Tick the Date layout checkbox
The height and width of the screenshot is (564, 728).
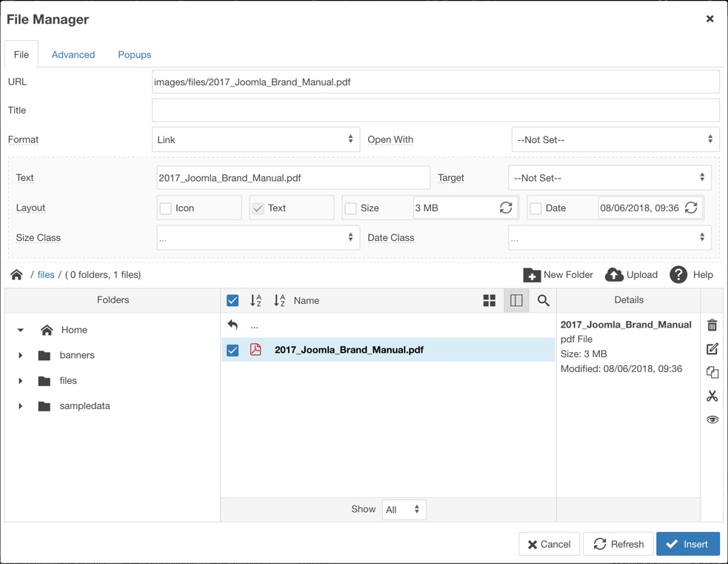[536, 208]
